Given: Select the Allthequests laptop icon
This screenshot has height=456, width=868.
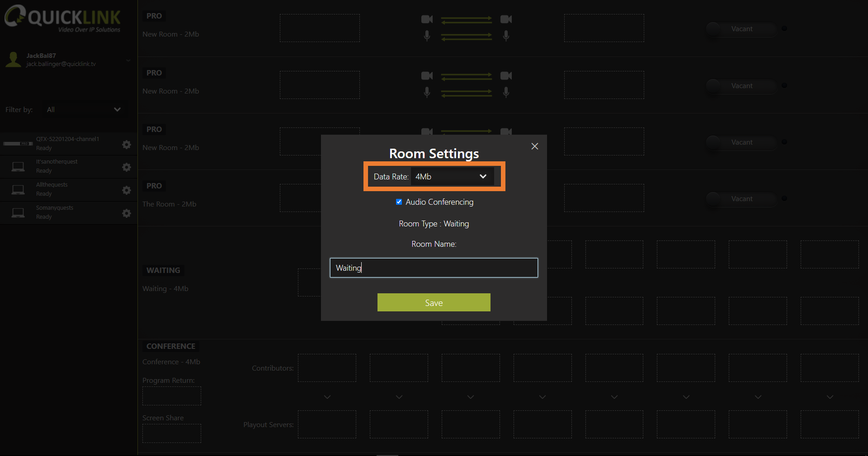Looking at the screenshot, I should (x=18, y=190).
